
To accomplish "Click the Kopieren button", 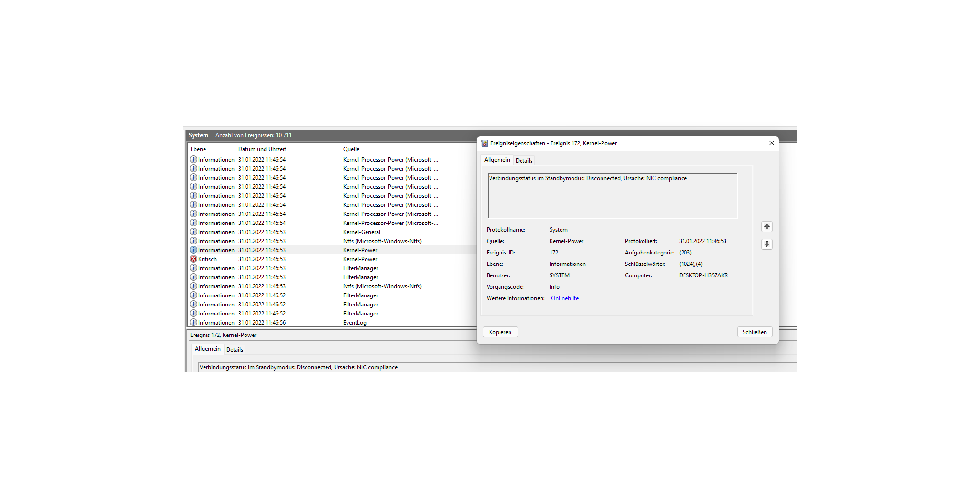I will (500, 332).
